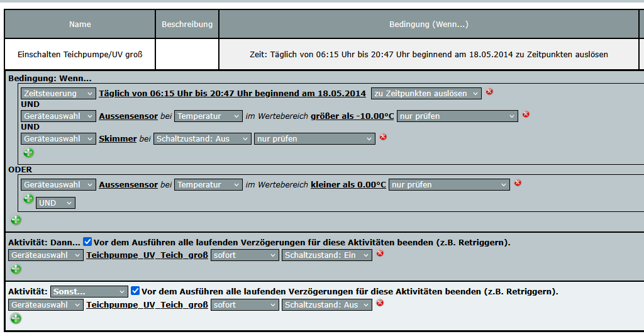Open the 'Schaltzustand: Ein' dropdown
The width and height of the screenshot is (644, 334).
[327, 255]
